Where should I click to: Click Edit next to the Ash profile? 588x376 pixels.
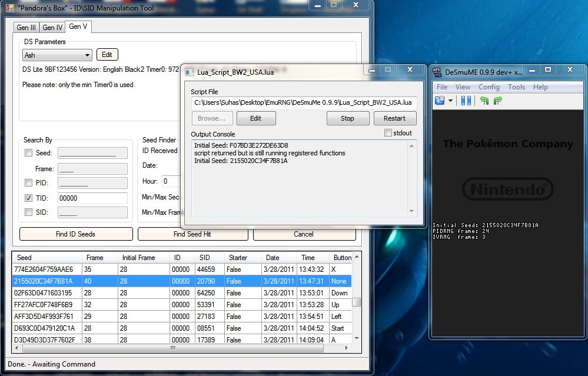click(107, 55)
